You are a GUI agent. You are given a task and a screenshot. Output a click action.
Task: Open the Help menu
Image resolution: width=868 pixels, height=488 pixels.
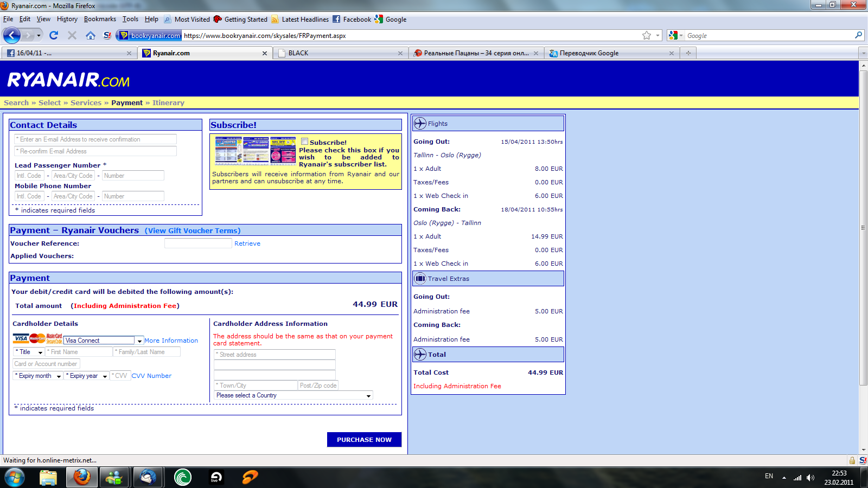151,19
